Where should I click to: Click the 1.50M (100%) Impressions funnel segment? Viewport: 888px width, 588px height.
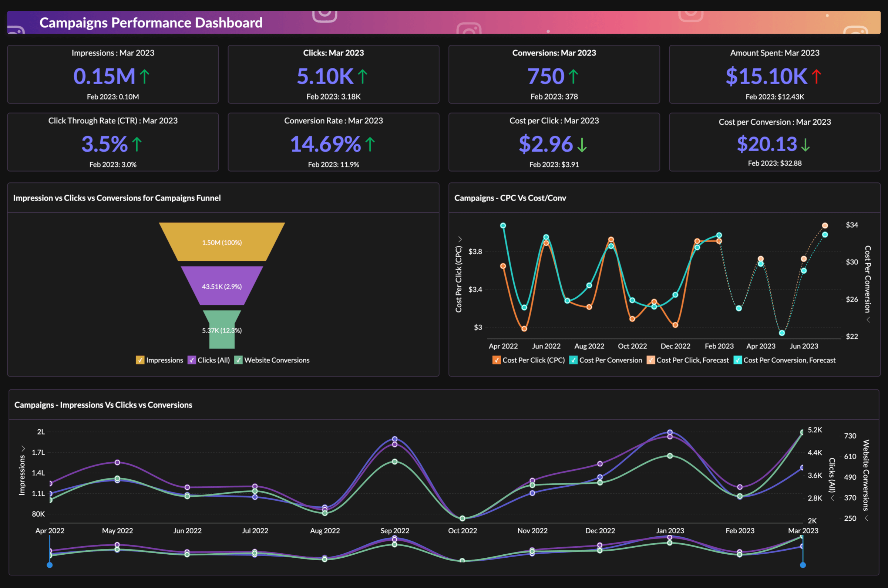point(222,242)
